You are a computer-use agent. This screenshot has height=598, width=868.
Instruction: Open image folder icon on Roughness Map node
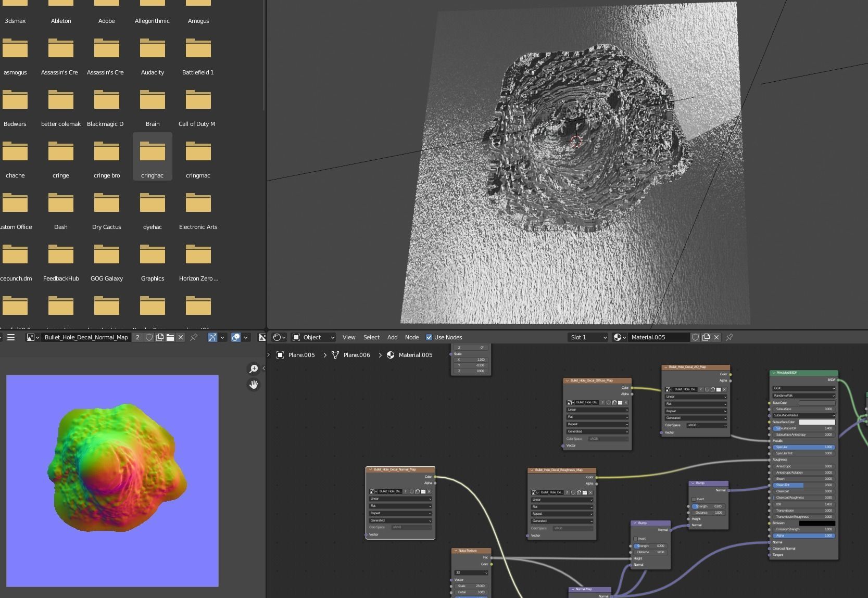click(584, 492)
